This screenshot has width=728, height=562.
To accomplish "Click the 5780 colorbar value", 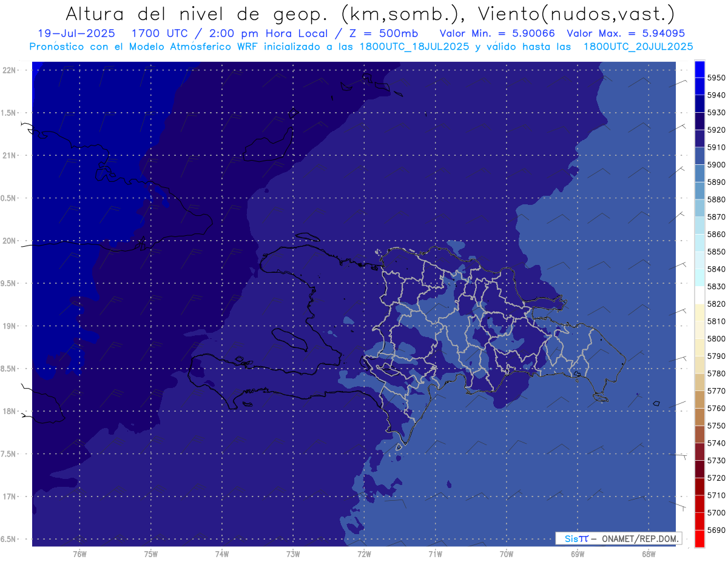I will 716,373.
